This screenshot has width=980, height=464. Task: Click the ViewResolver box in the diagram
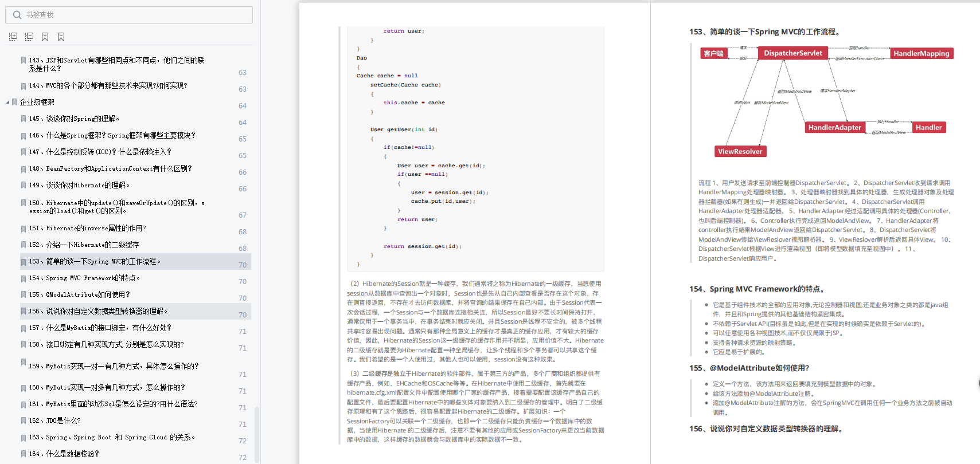(740, 151)
